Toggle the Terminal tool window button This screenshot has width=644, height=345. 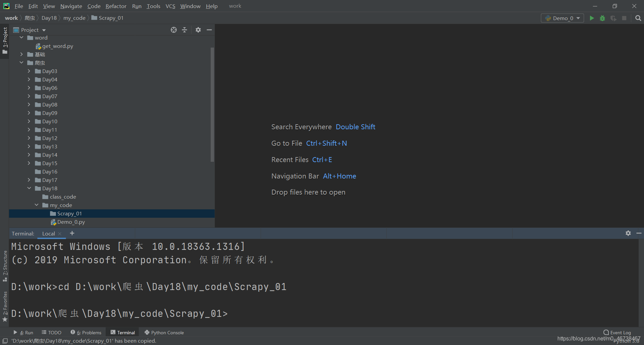coord(123,333)
